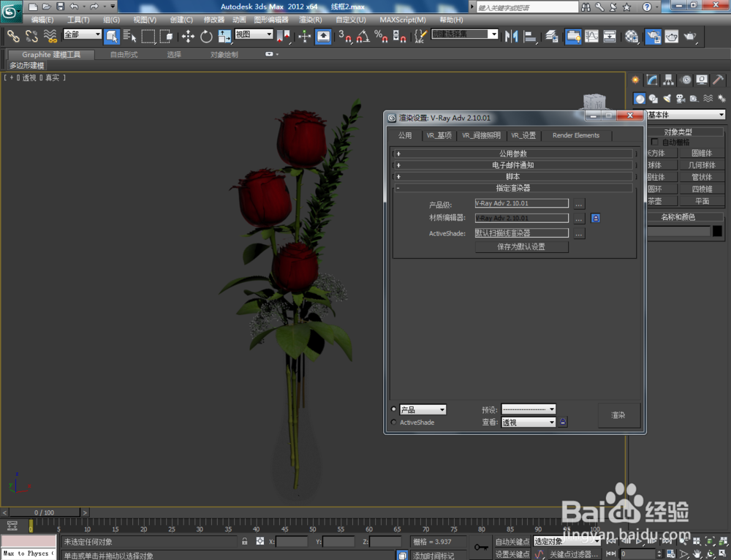Image resolution: width=731 pixels, height=560 pixels.
Task: Click '保存为默认设置' button
Action: point(522,246)
